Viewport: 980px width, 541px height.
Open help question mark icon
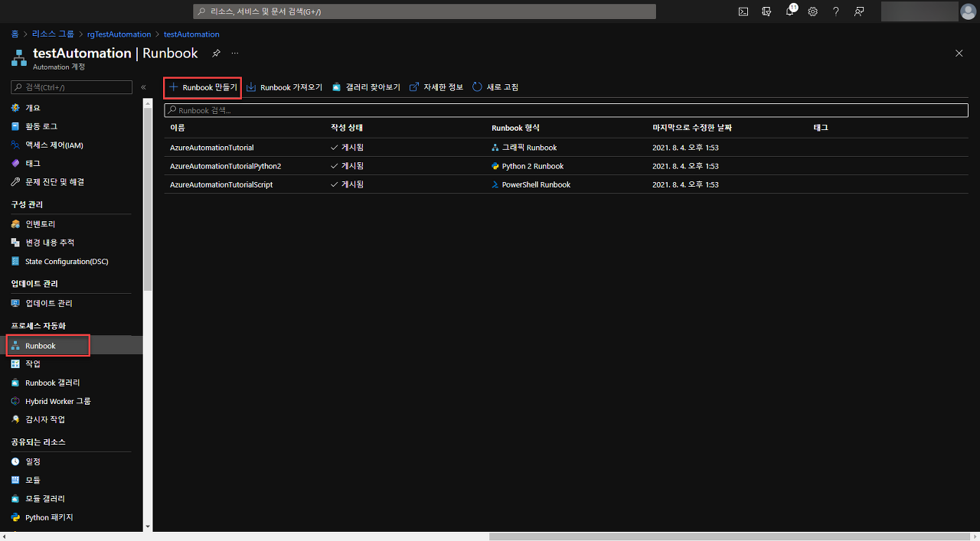click(x=836, y=11)
